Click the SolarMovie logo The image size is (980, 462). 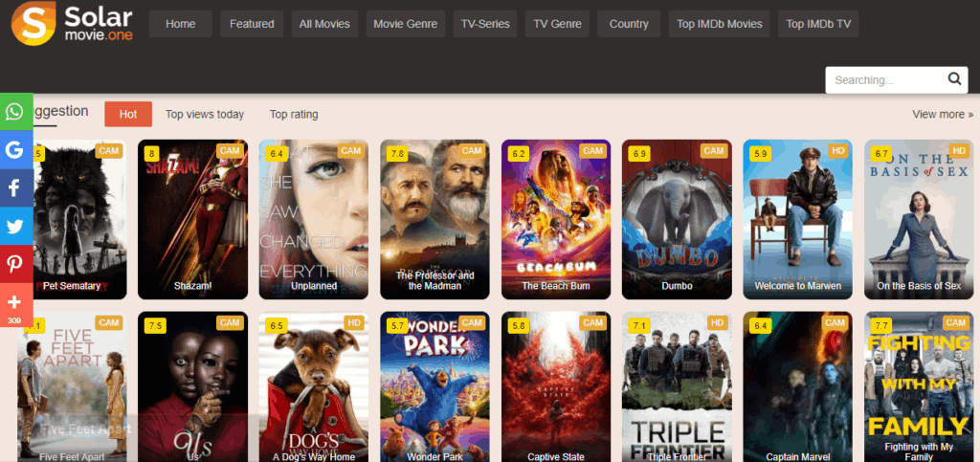pyautogui.click(x=72, y=24)
